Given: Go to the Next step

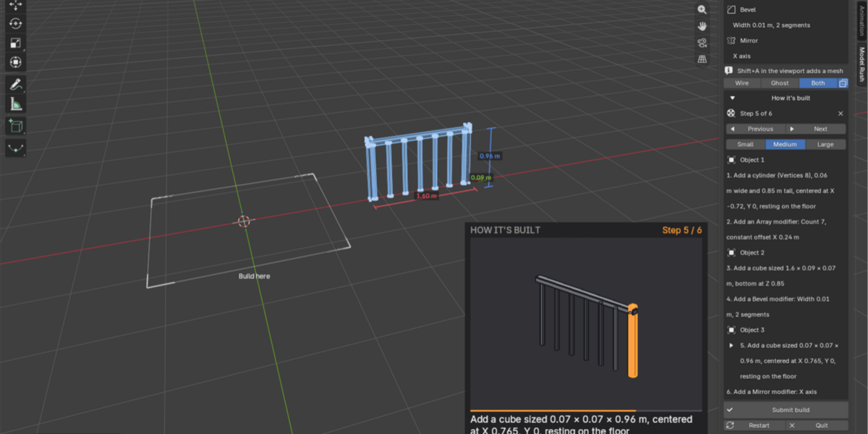Looking at the screenshot, I should pyautogui.click(x=816, y=129).
